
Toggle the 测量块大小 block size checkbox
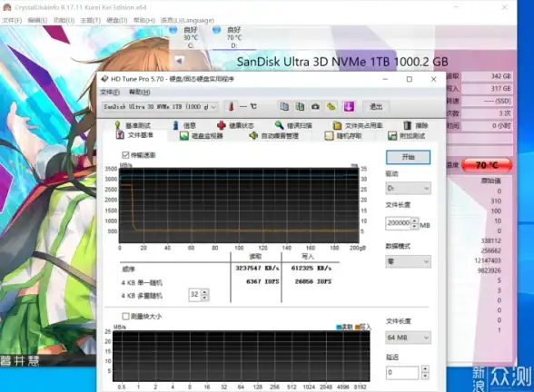[x=125, y=317]
